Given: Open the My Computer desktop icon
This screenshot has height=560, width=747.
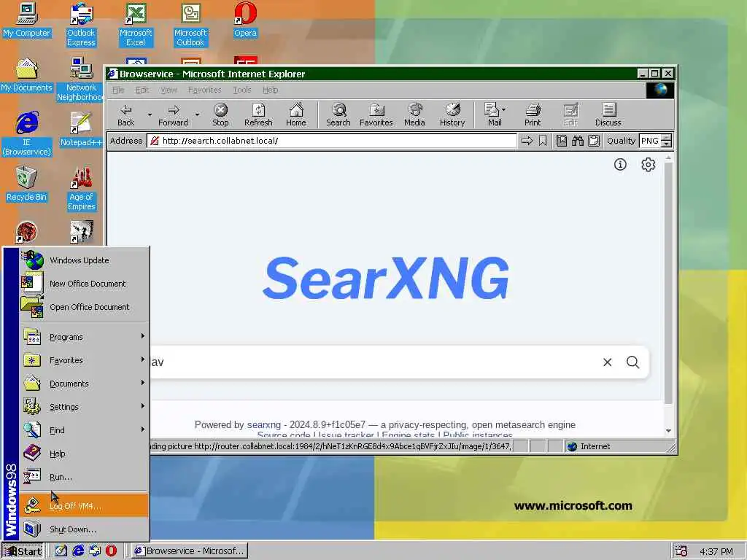Looking at the screenshot, I should point(26,20).
